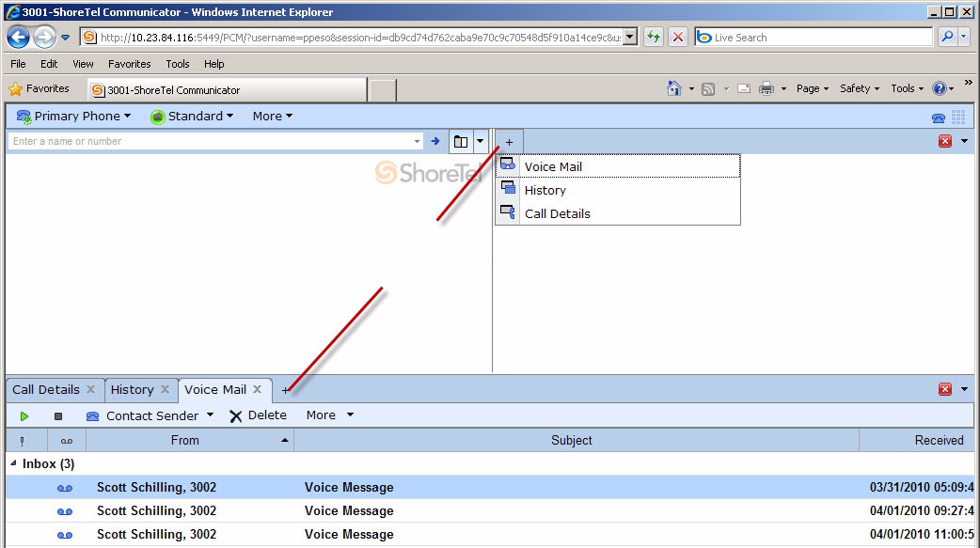
Task: Open the Edit menu
Action: pos(49,64)
